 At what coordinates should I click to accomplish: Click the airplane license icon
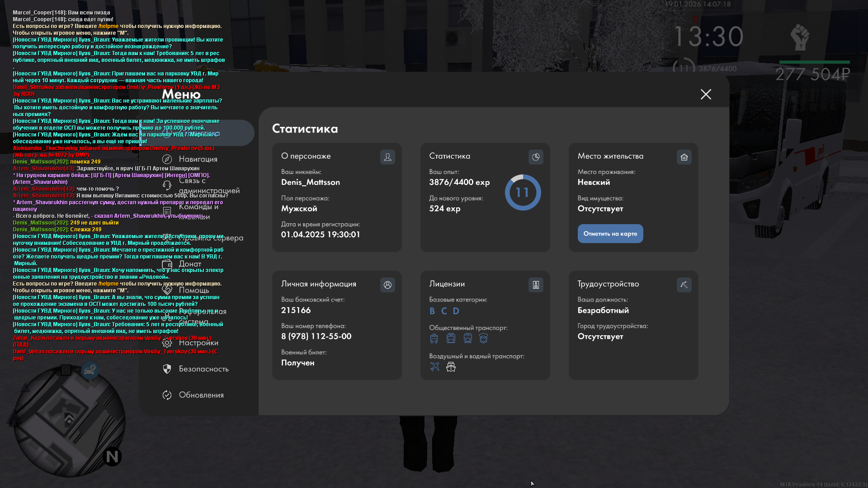pyautogui.click(x=434, y=366)
